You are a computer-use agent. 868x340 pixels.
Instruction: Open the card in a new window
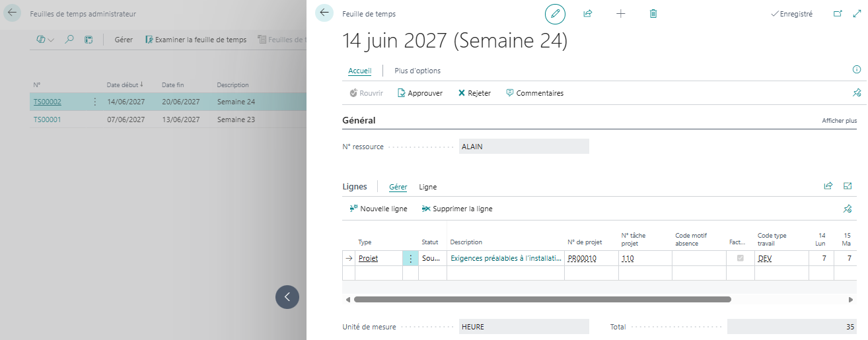pyautogui.click(x=838, y=13)
